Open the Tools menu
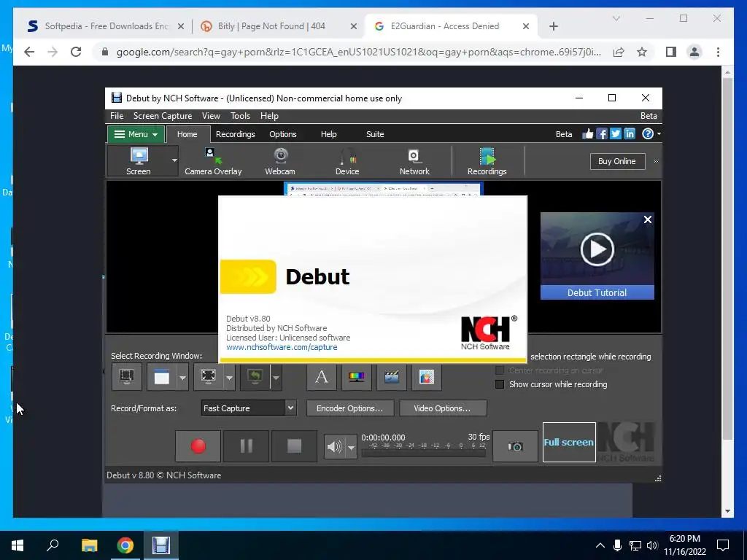Image resolution: width=747 pixels, height=560 pixels. point(240,116)
